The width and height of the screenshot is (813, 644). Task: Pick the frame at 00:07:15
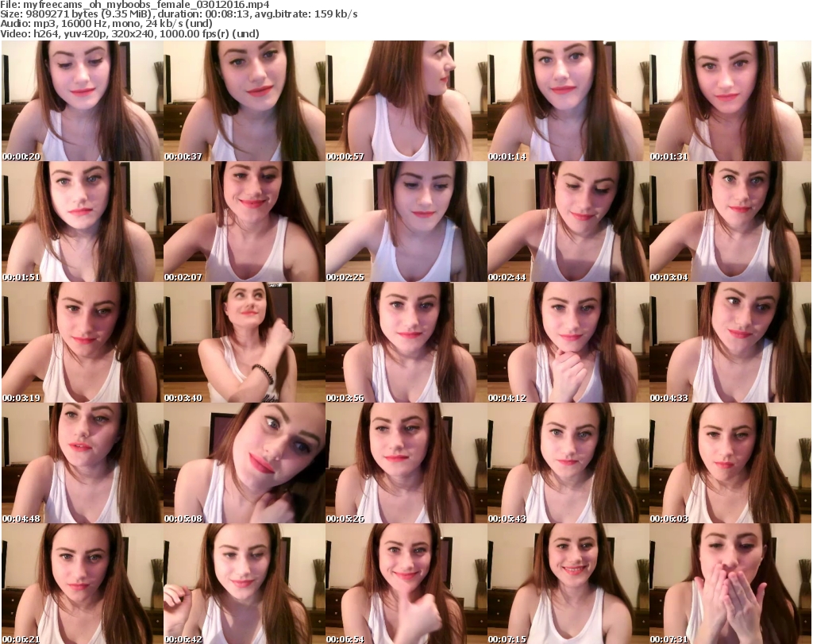[568, 584]
